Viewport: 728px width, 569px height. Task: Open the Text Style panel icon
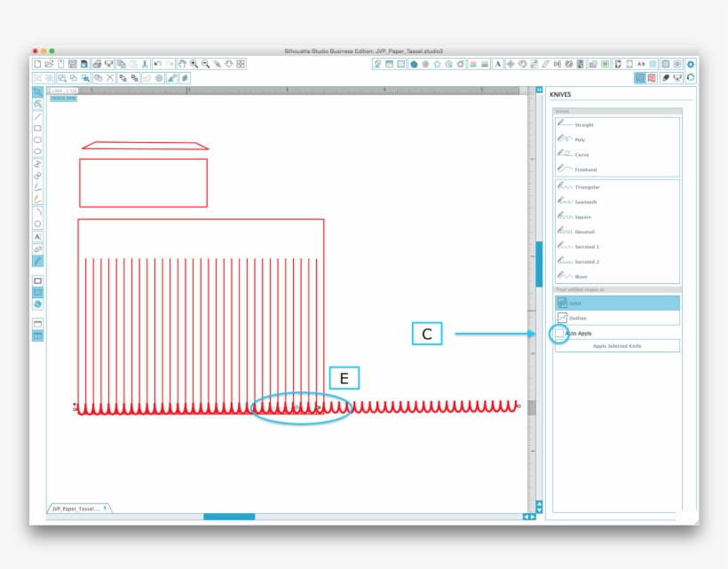point(497,64)
